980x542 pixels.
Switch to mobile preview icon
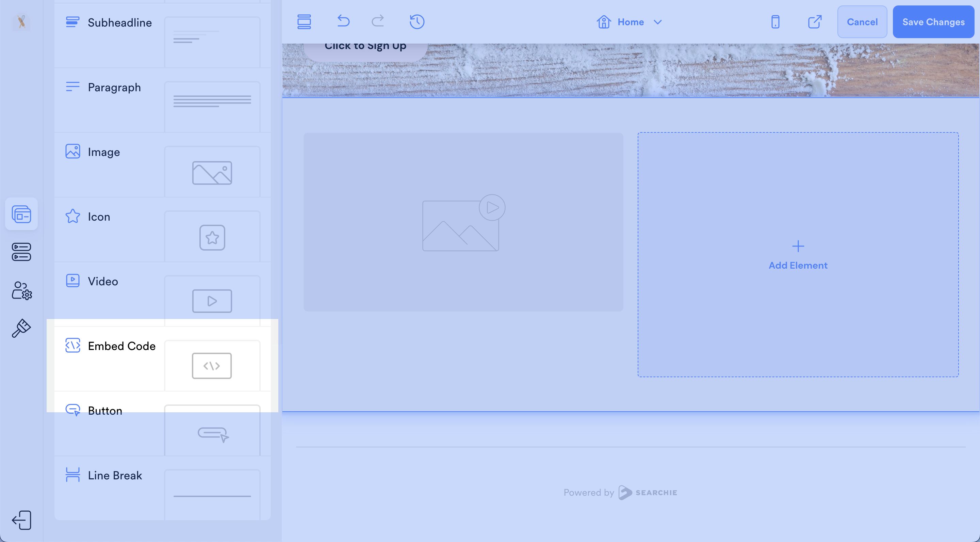click(775, 22)
